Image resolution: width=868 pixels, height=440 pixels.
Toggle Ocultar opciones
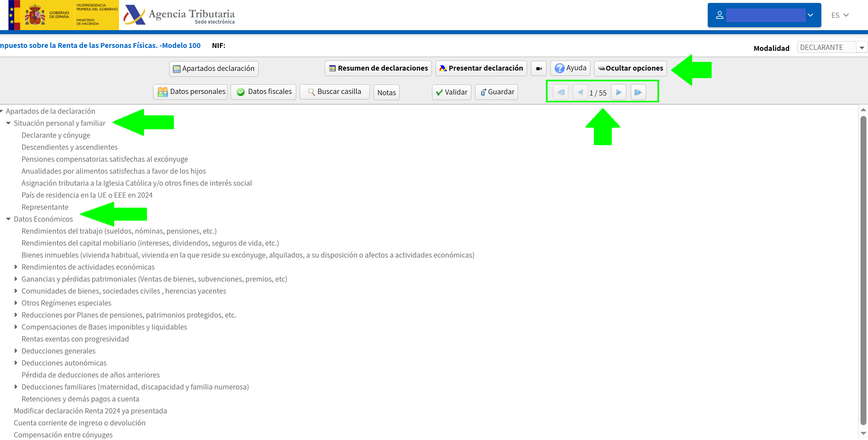(x=630, y=68)
